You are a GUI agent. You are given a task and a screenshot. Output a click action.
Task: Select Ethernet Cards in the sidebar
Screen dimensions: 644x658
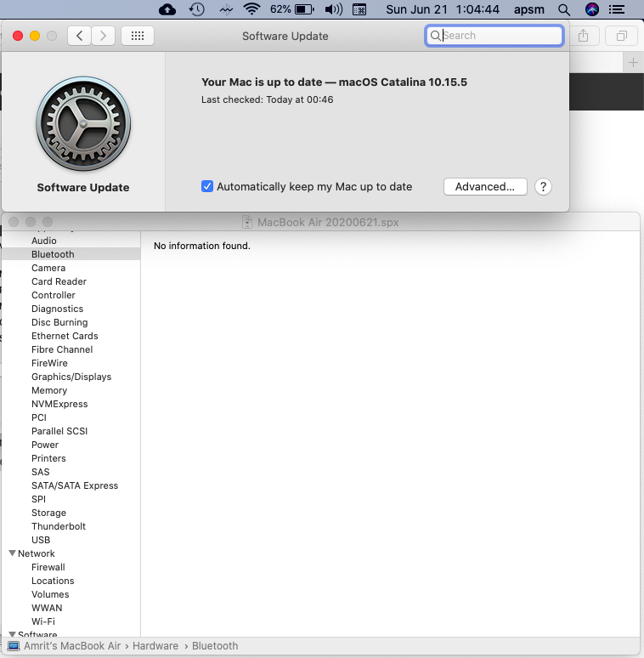[x=65, y=336]
